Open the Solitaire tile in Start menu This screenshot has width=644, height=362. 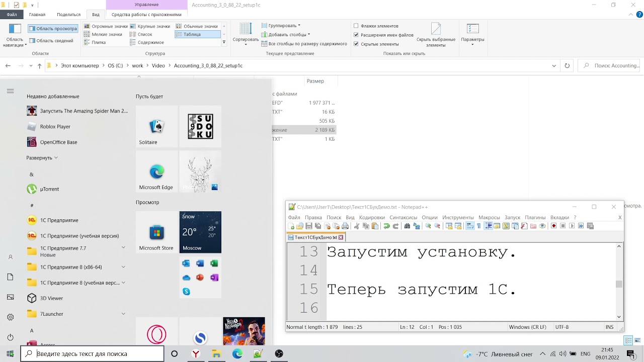pos(156,126)
